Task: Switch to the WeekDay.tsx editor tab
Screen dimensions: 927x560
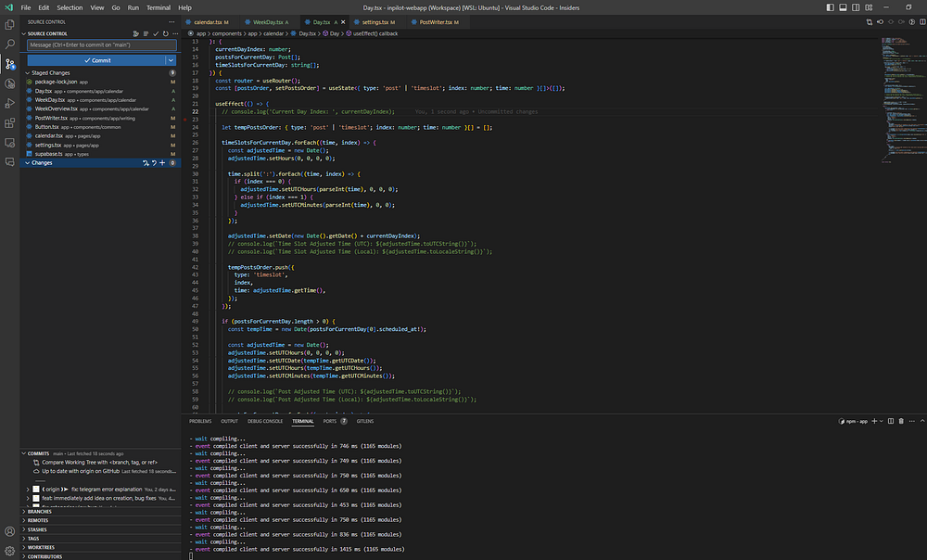Action: 269,20
